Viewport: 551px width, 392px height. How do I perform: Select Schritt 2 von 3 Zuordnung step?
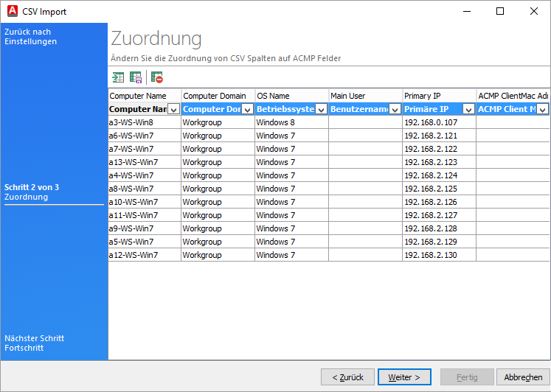point(32,192)
